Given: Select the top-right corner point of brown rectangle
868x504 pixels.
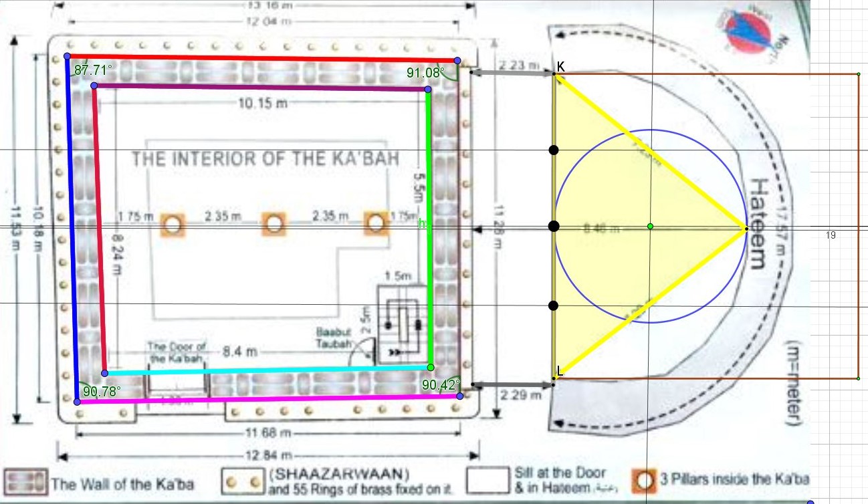Looking at the screenshot, I should [x=858, y=74].
